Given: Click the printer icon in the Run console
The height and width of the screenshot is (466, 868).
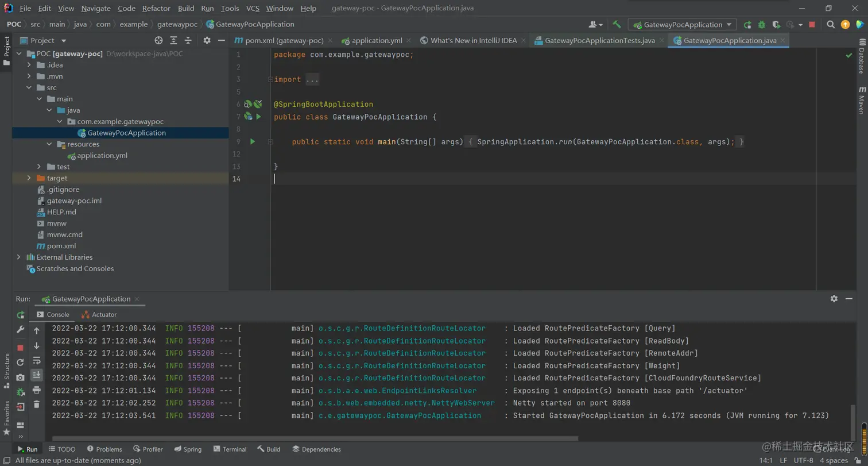Looking at the screenshot, I should point(37,390).
